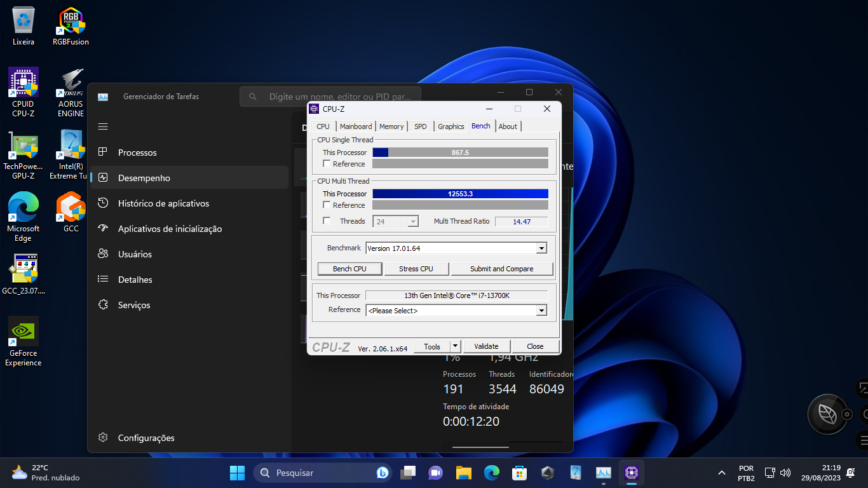Expand Tools dropdown arrow
Image resolution: width=868 pixels, height=488 pixels.
pyautogui.click(x=455, y=346)
